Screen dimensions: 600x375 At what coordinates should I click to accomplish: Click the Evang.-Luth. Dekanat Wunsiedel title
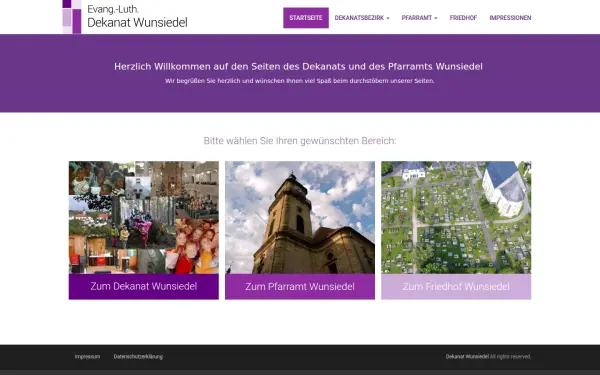point(137,16)
